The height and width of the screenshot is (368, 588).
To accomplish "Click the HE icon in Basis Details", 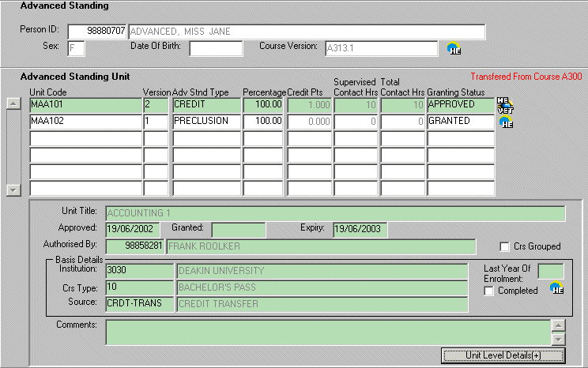I will click(x=556, y=288).
